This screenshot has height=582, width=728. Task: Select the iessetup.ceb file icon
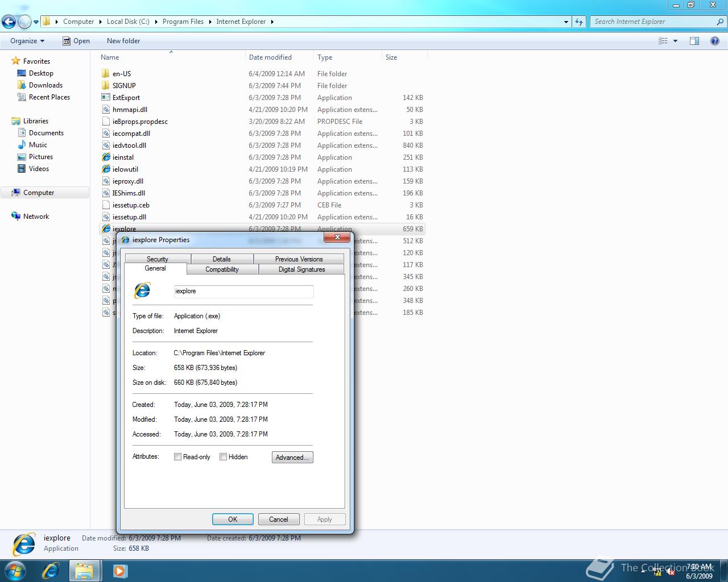point(106,205)
